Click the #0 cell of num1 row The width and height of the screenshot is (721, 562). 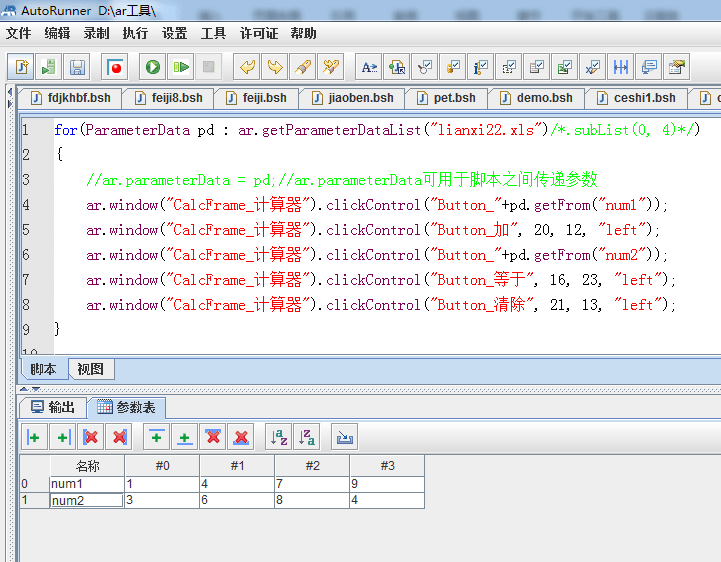pyautogui.click(x=161, y=484)
